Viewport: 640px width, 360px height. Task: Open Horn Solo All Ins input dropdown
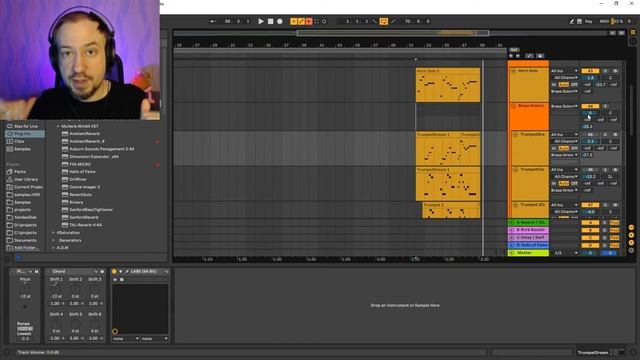[564, 71]
